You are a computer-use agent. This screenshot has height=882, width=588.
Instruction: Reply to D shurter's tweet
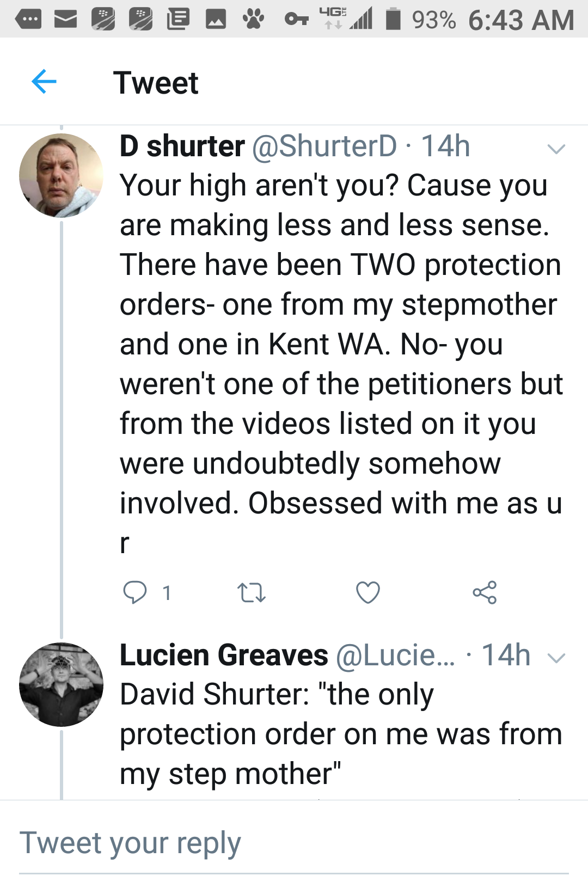[x=134, y=592]
